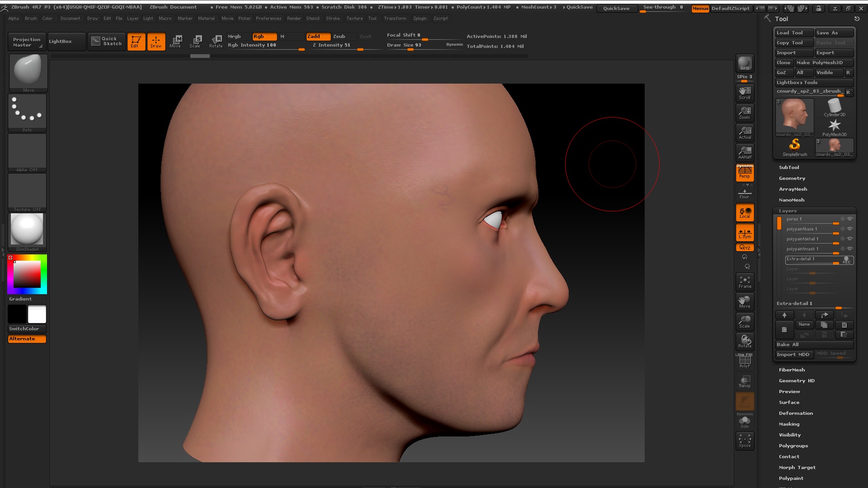Toggle REC on Extra-detail 1 layer
The width and height of the screenshot is (868, 488).
pos(847,260)
